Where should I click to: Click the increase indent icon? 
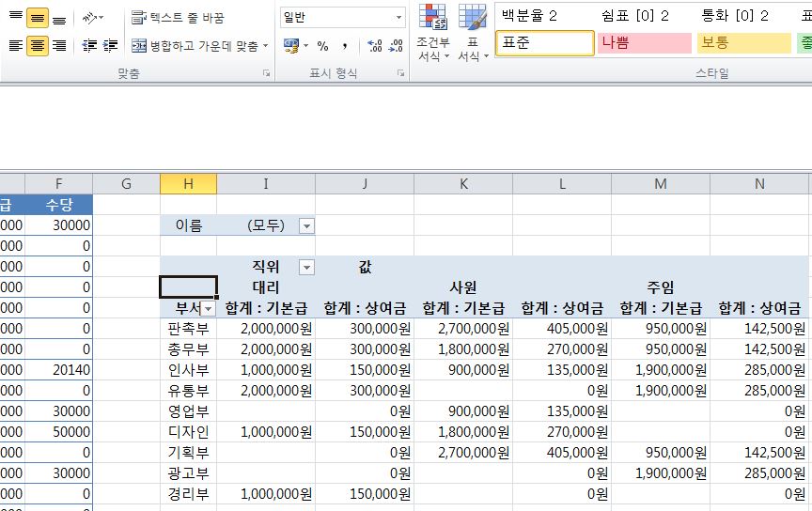110,45
